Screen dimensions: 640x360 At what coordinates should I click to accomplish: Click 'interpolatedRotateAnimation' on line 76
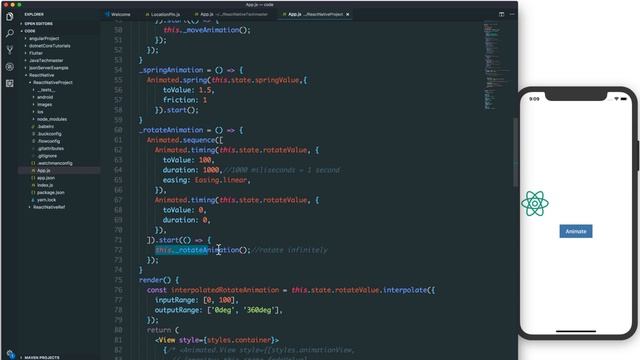225,290
